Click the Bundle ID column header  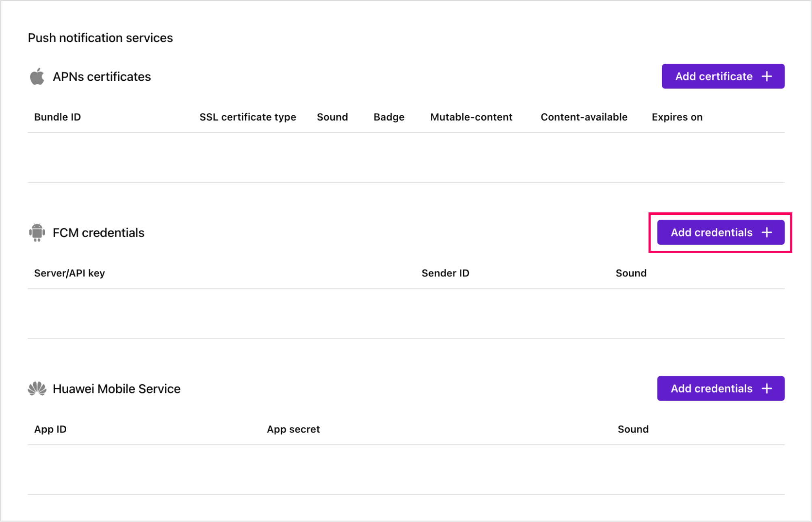coord(57,117)
